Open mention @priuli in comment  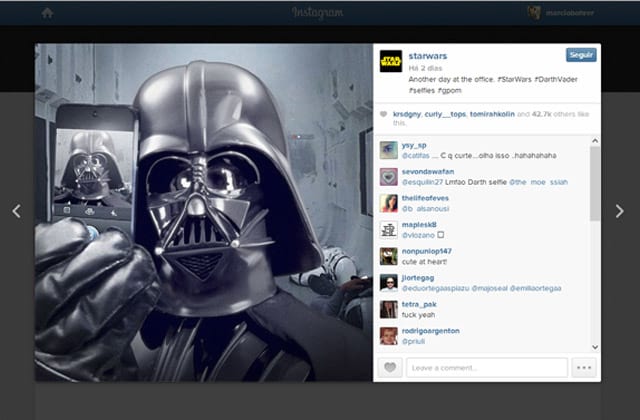click(x=413, y=341)
